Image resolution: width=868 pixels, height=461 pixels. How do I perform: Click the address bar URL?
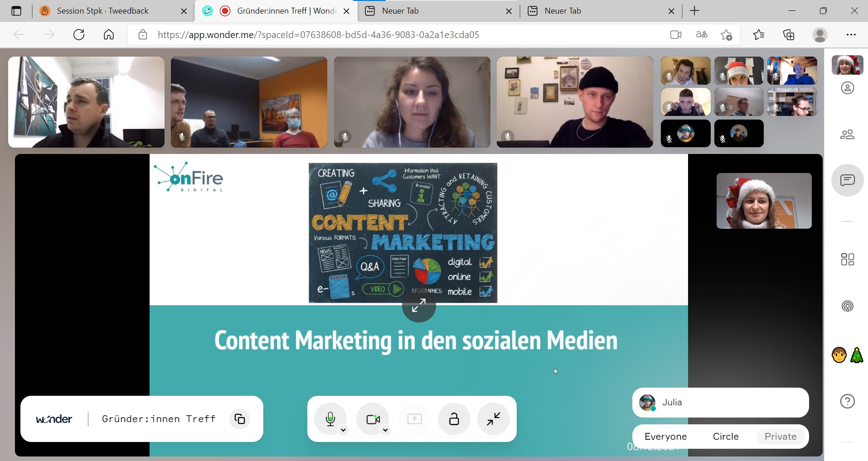[318, 35]
